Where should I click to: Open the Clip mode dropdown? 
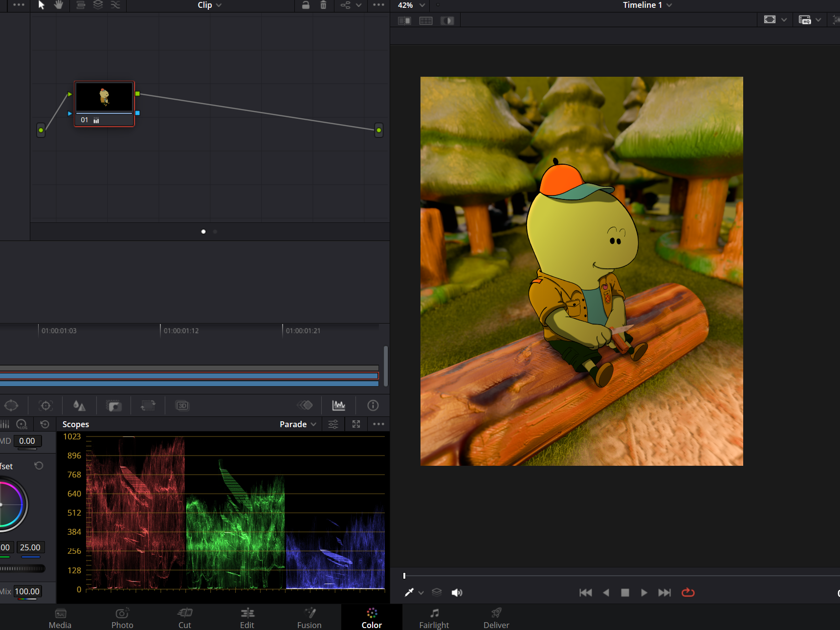[209, 5]
